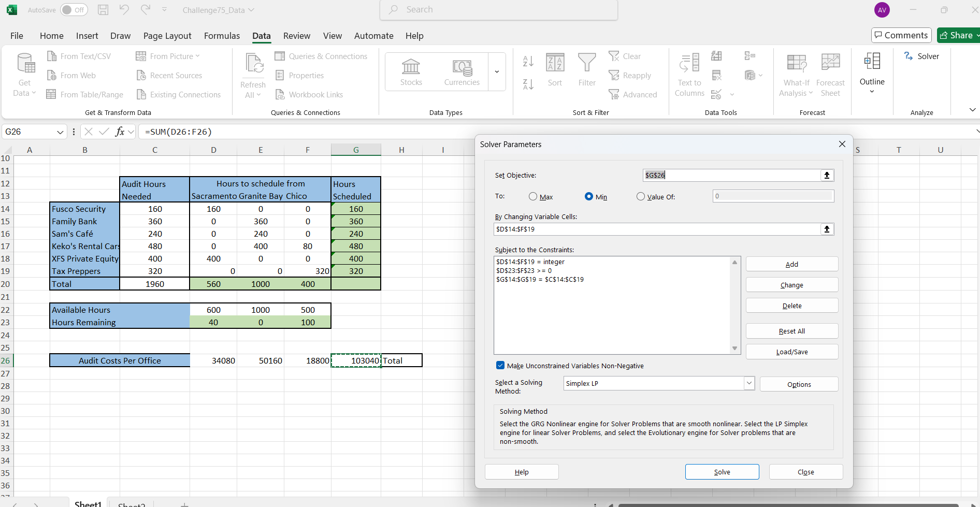980x507 pixels.
Task: Open the Page Layout tab
Action: [167, 36]
